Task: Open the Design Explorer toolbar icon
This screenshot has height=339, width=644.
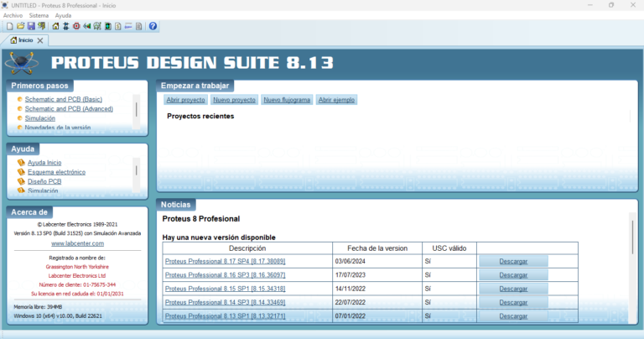Action: (107, 26)
